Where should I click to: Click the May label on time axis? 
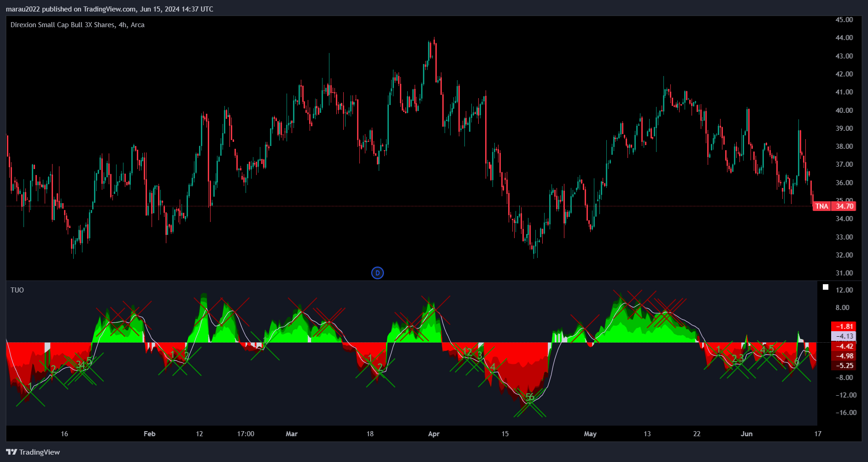click(x=590, y=433)
